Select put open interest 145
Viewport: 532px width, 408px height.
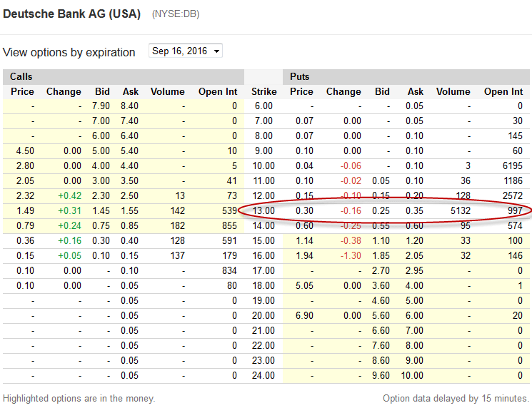515,136
